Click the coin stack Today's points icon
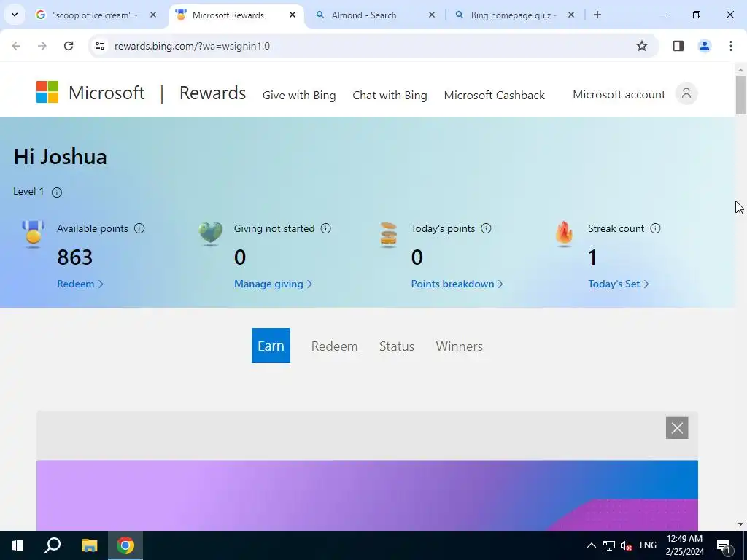 tap(388, 235)
